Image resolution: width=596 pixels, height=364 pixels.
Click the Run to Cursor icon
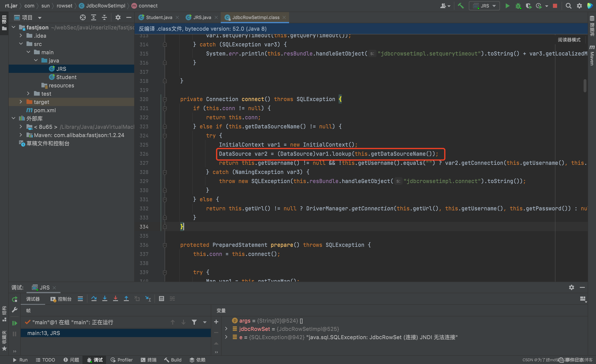click(x=150, y=299)
